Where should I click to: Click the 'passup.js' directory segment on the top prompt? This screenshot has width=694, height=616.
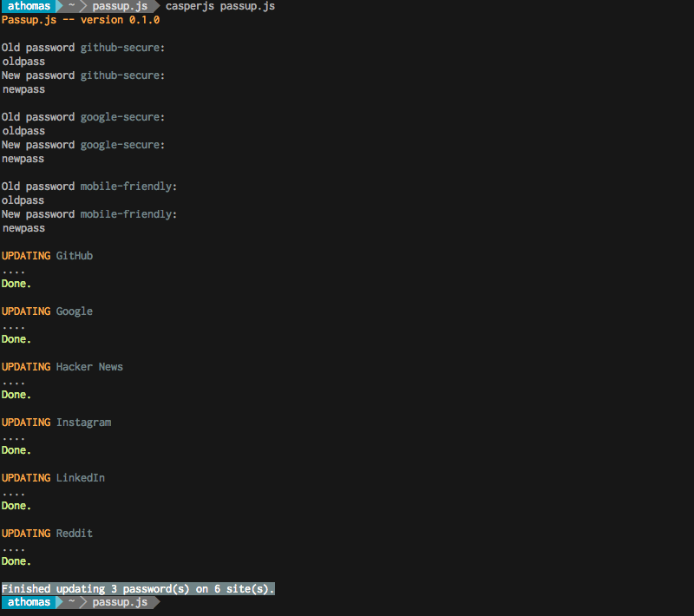click(x=120, y=6)
